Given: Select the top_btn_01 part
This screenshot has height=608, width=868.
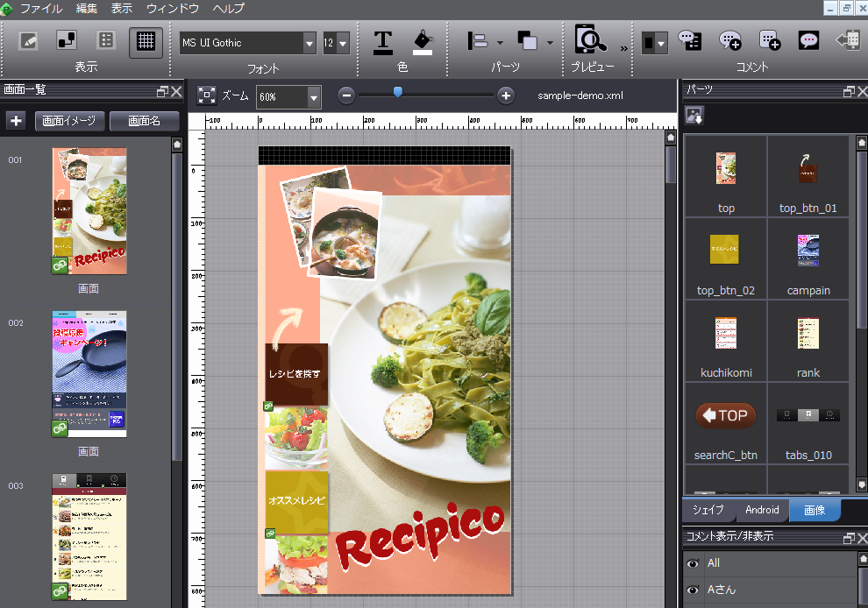Looking at the screenshot, I should [808, 176].
